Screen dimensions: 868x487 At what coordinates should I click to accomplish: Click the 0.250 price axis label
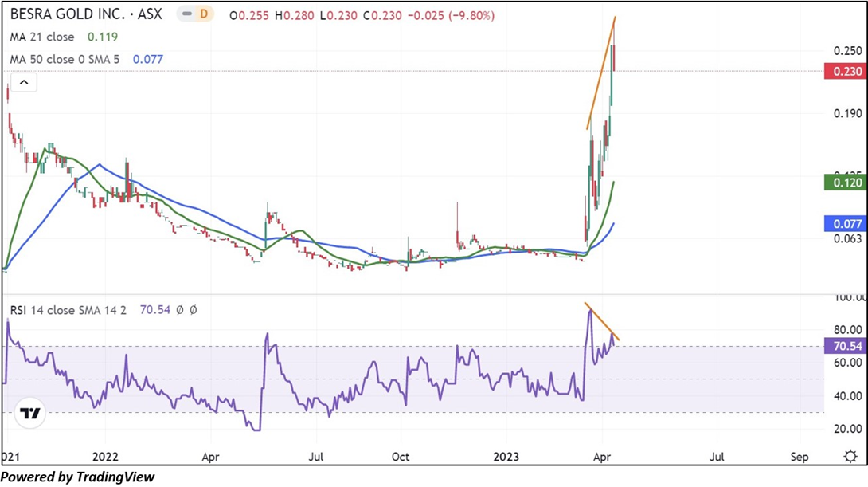847,51
